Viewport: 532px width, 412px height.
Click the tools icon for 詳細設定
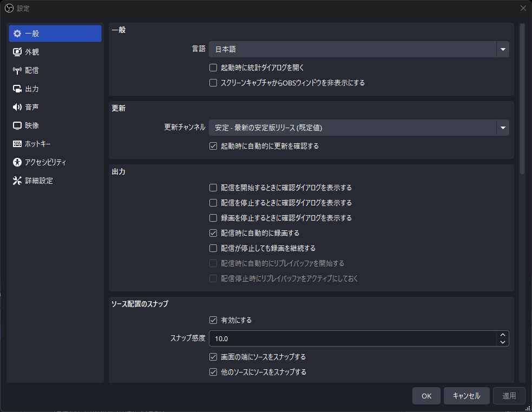tap(17, 181)
